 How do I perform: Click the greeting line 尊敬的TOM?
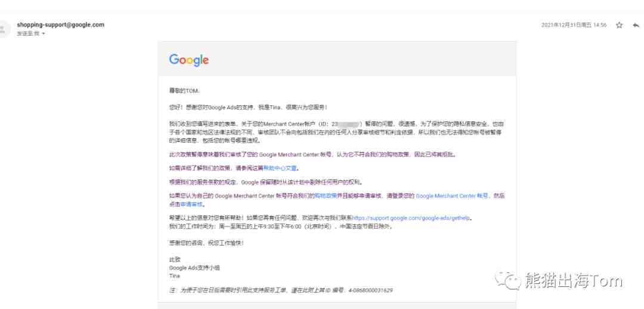point(184,90)
